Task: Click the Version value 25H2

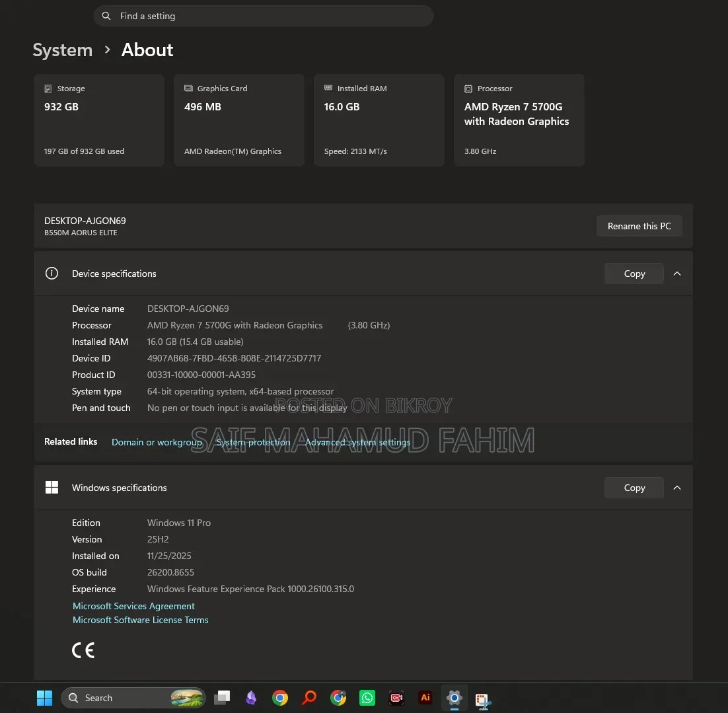Action: pyautogui.click(x=158, y=539)
